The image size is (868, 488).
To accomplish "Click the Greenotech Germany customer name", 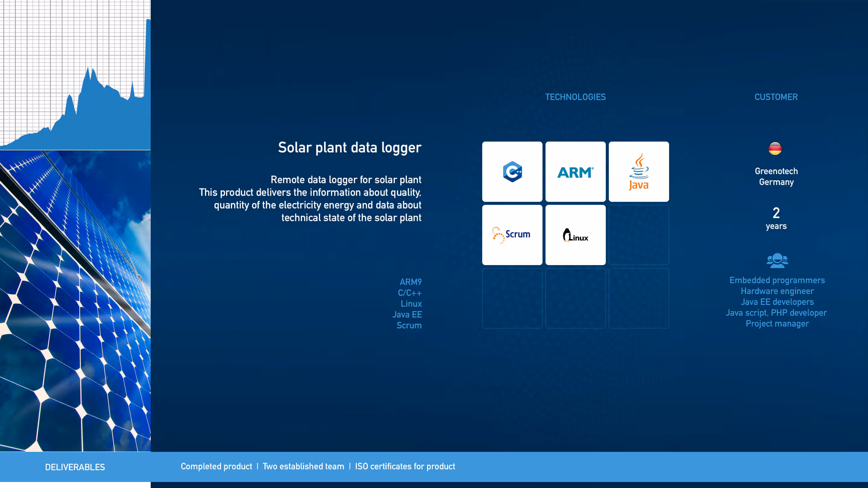I will (776, 177).
